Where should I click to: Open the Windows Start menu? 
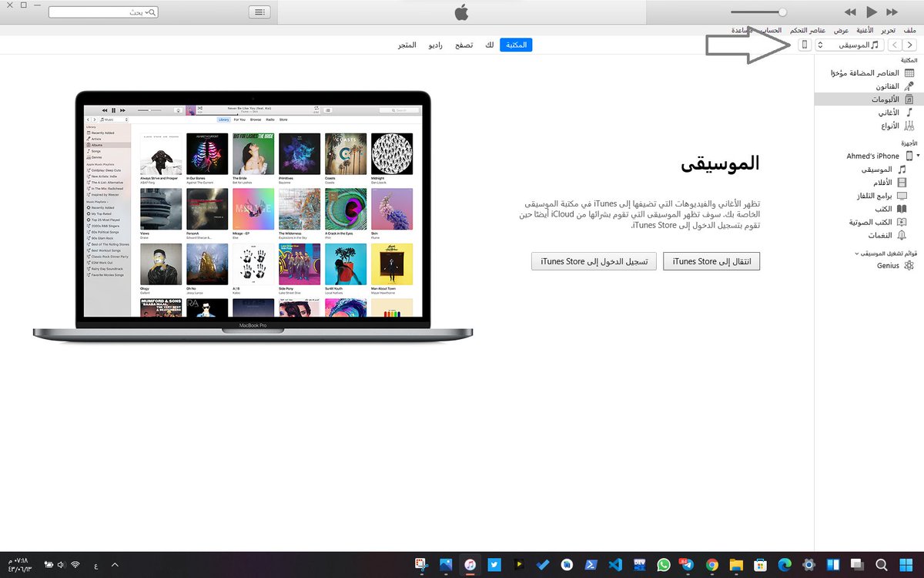pyautogui.click(x=906, y=565)
